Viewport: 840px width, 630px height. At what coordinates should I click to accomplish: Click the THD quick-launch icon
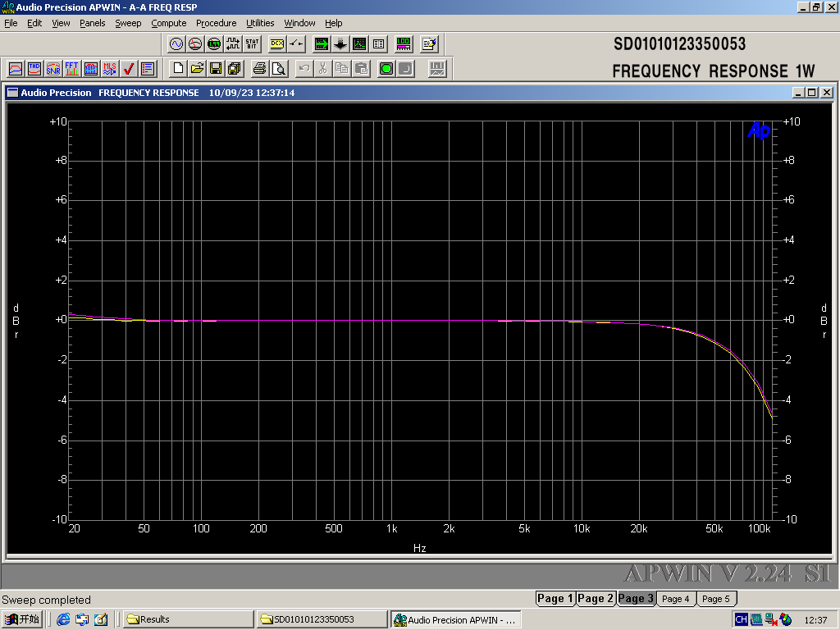coord(34,69)
